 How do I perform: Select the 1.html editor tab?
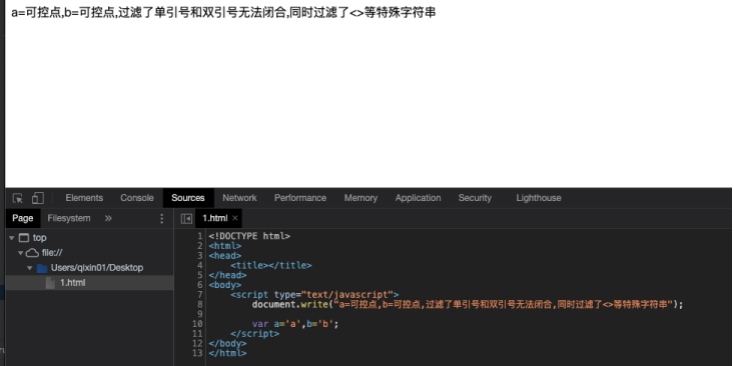215,218
